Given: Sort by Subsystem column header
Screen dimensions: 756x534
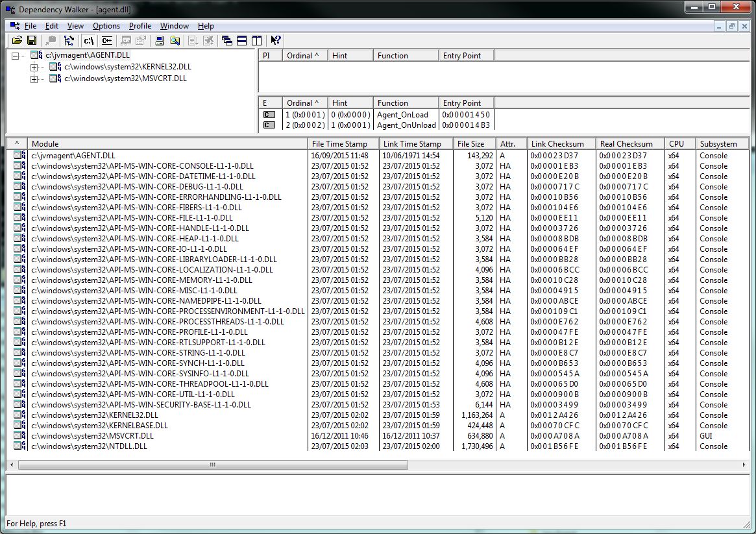Looking at the screenshot, I should pos(722,143).
